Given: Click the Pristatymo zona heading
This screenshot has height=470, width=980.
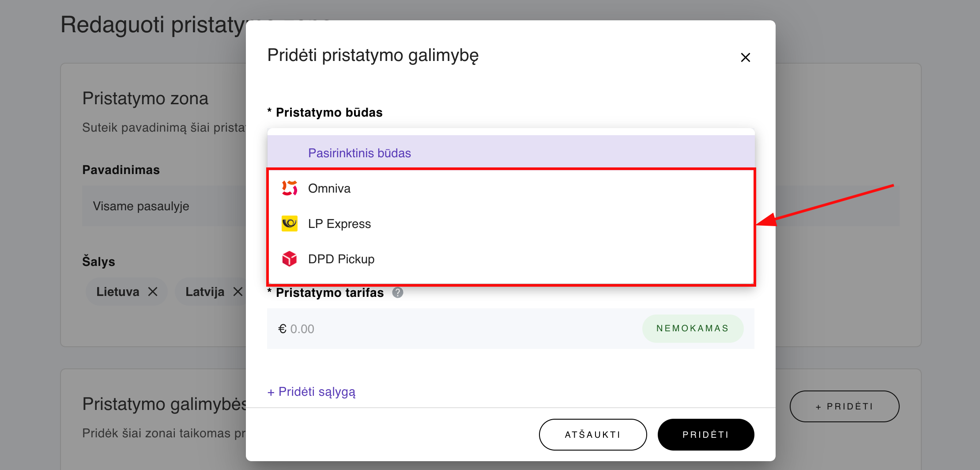Looking at the screenshot, I should pyautogui.click(x=145, y=98).
